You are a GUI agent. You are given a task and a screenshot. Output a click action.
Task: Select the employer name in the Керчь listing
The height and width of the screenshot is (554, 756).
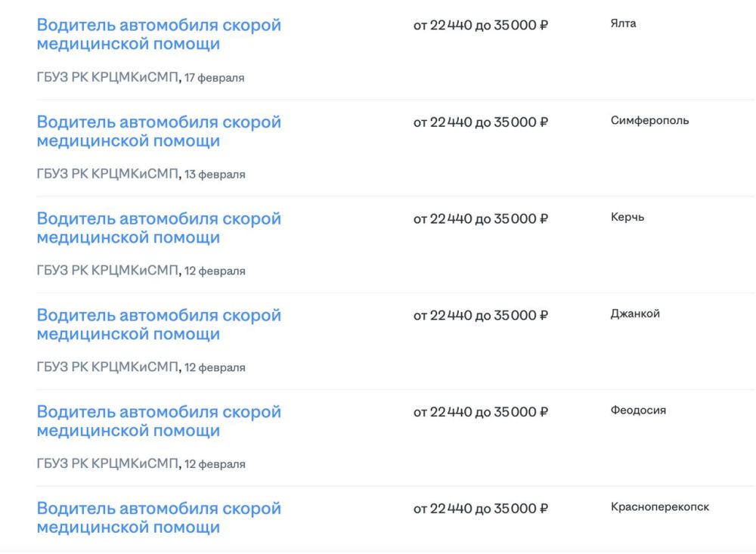pyautogui.click(x=107, y=271)
